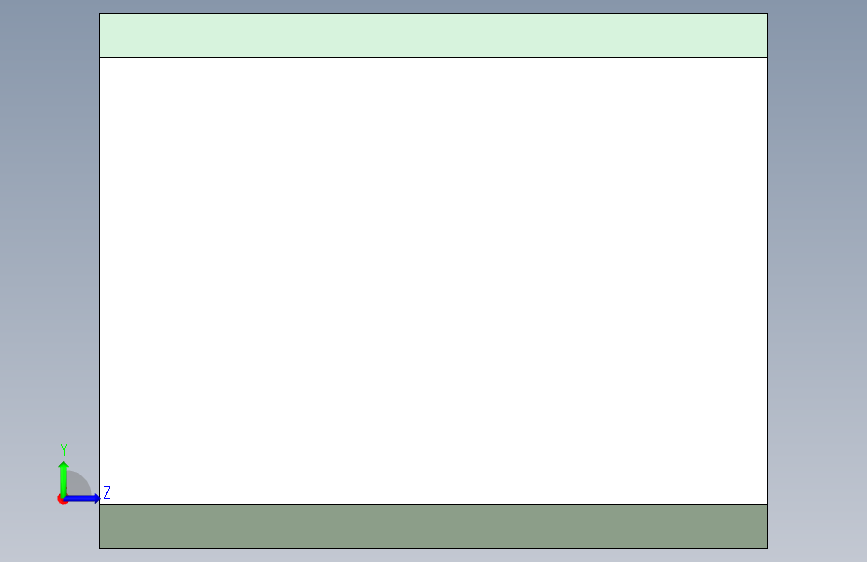Select right vertical edge of white face
Viewport: 867px width, 562px height.
[x=767, y=280]
